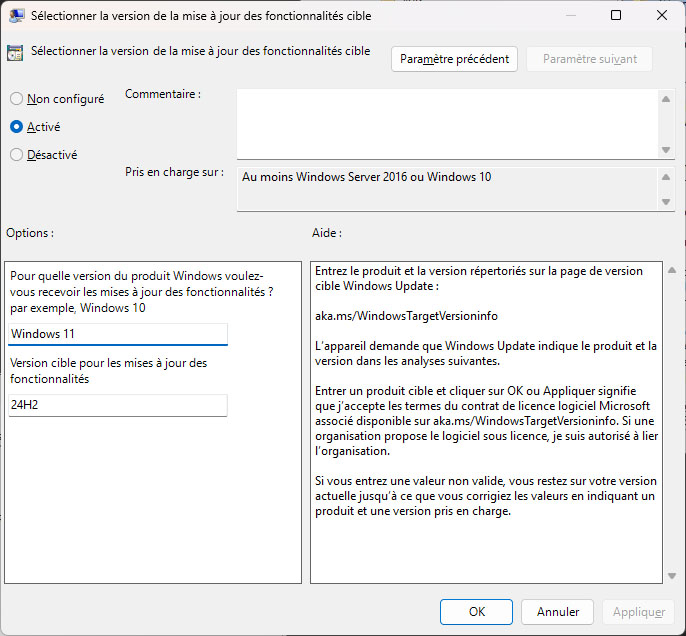Click the 'Entrez le produit et la version répertoriés' paragraph
686x636 pixels.
coord(479,278)
